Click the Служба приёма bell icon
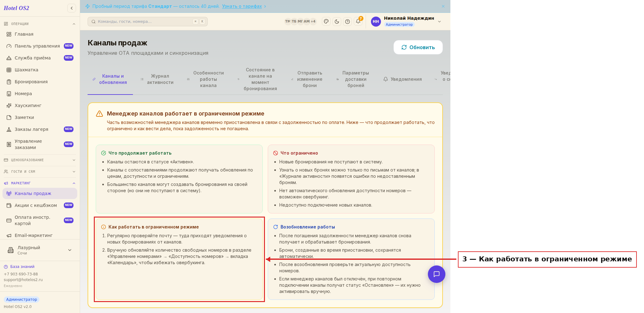644x313 pixels. coord(9,58)
